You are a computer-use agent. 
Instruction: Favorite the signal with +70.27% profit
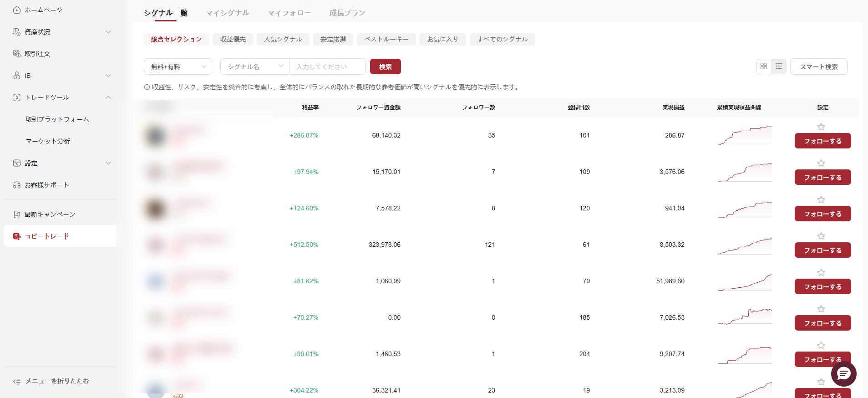[x=821, y=309]
